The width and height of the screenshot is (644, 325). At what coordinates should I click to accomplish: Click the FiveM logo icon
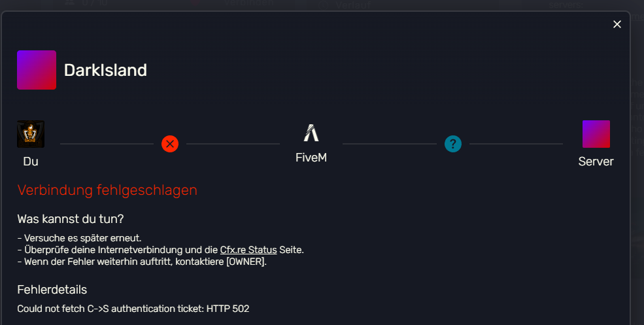311,133
